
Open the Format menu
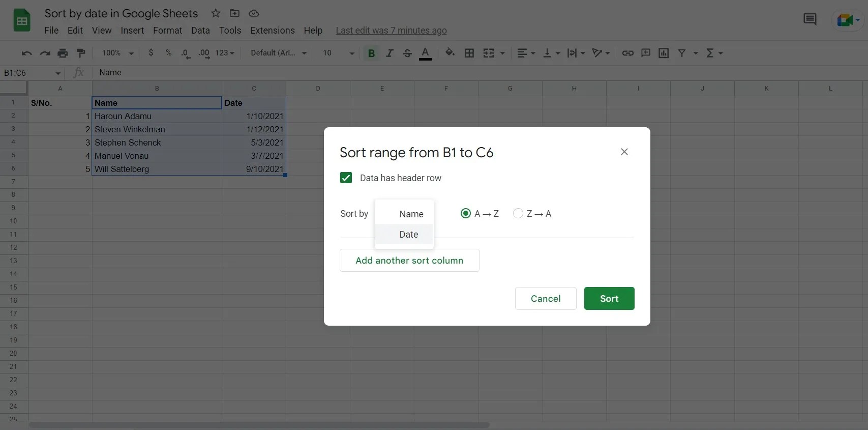167,31
